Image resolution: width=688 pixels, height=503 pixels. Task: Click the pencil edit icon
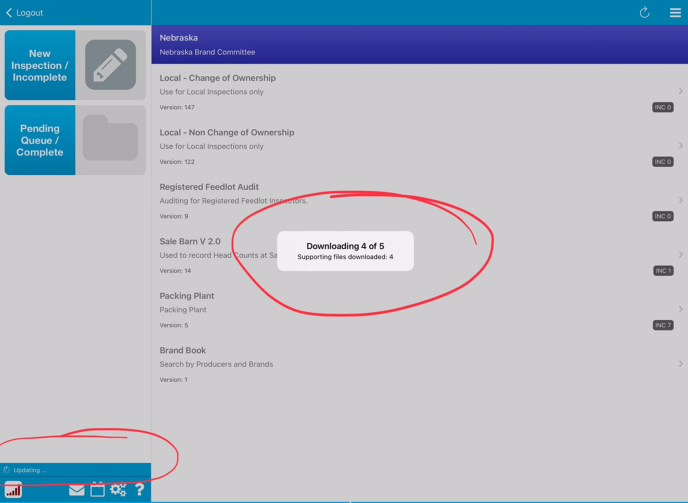[x=110, y=65]
